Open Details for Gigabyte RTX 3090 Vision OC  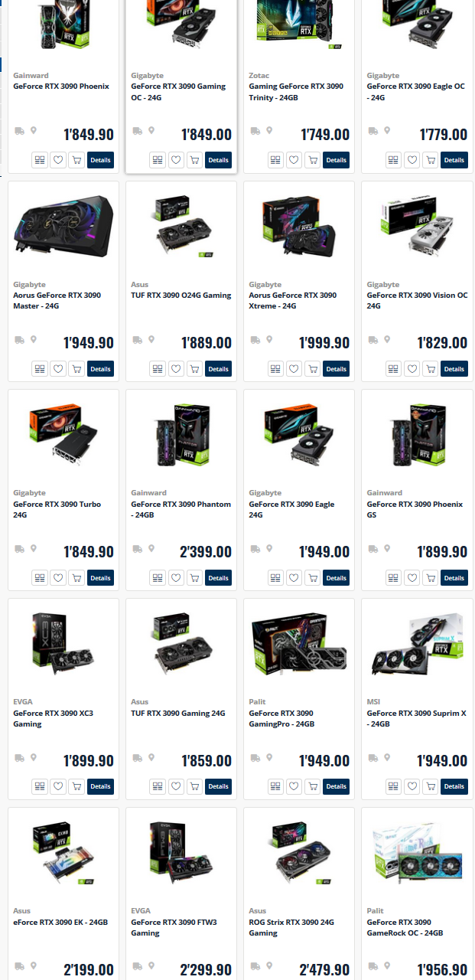(x=454, y=369)
